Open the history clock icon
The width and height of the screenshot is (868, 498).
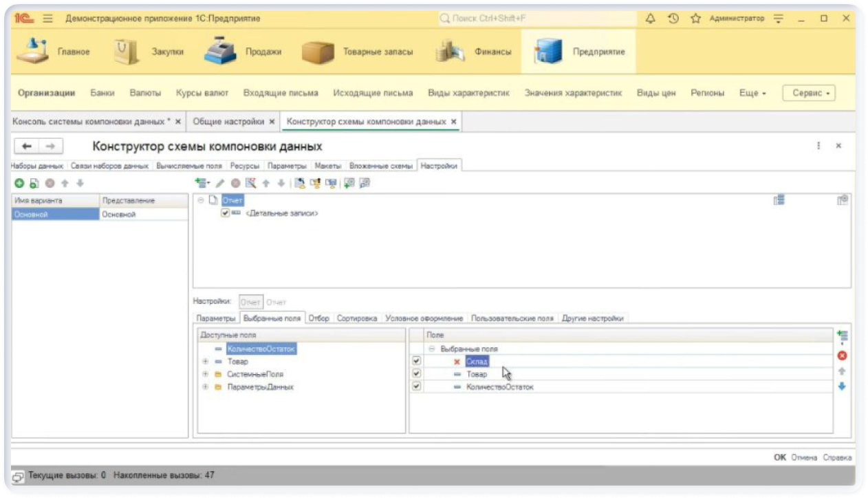(x=673, y=19)
